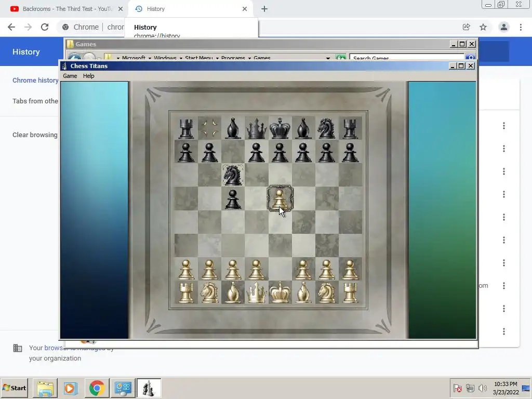The image size is (532, 399).
Task: Click the History page heading
Action: (26, 52)
